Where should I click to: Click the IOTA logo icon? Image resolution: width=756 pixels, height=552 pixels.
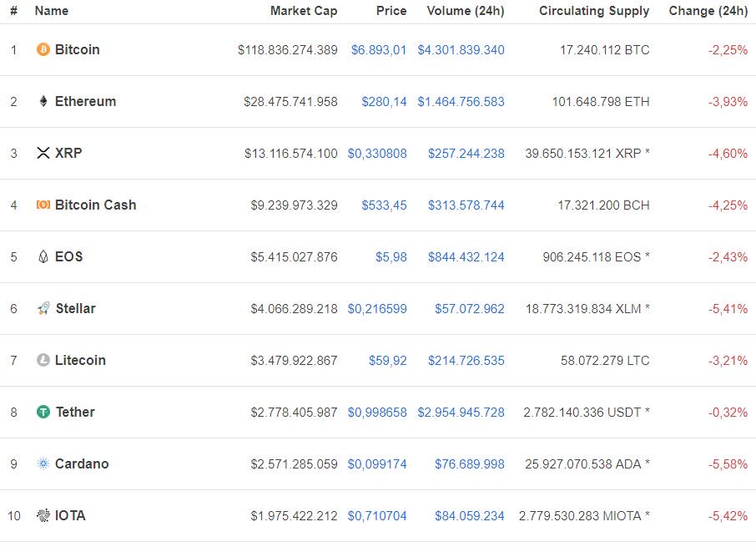coord(43,515)
